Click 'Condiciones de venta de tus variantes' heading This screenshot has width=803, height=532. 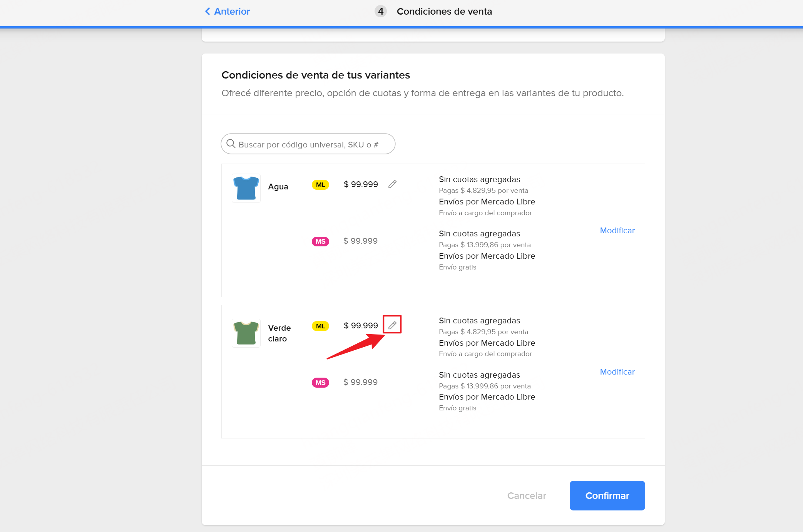pos(316,75)
